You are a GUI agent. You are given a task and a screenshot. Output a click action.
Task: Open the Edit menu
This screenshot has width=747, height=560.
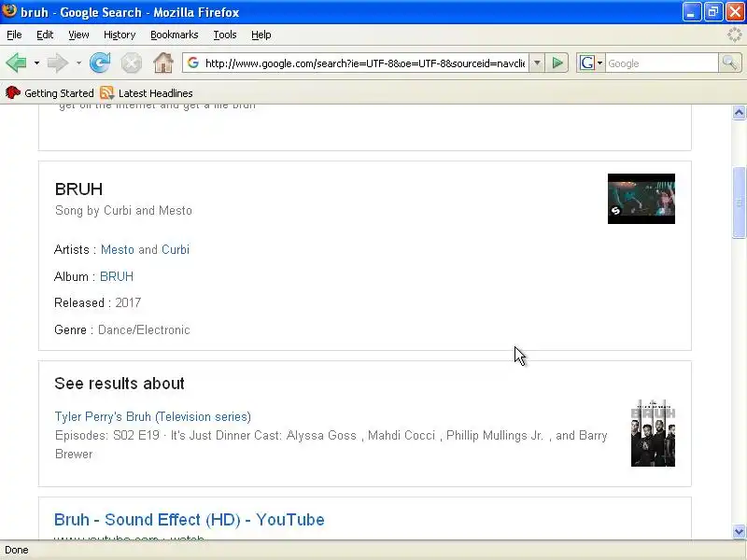pyautogui.click(x=45, y=35)
